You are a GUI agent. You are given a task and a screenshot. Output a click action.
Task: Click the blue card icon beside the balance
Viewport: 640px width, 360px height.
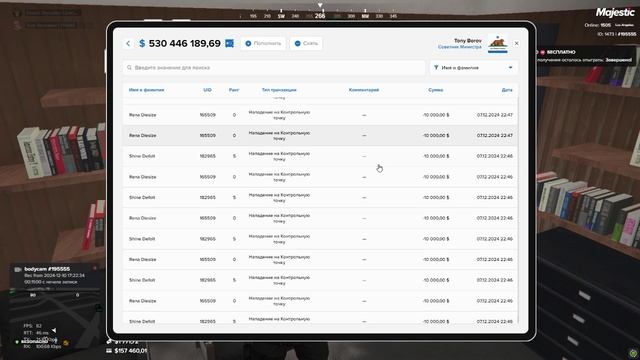tap(229, 43)
